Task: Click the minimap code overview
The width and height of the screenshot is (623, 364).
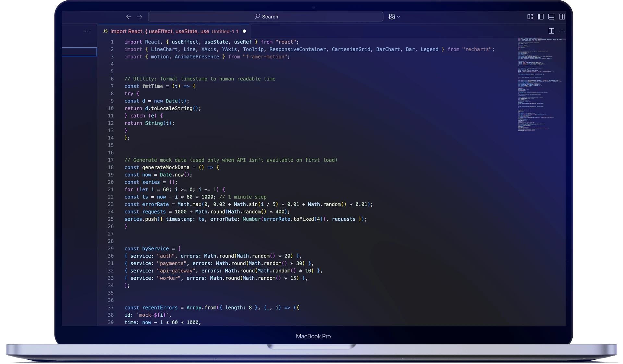Action: click(539, 84)
